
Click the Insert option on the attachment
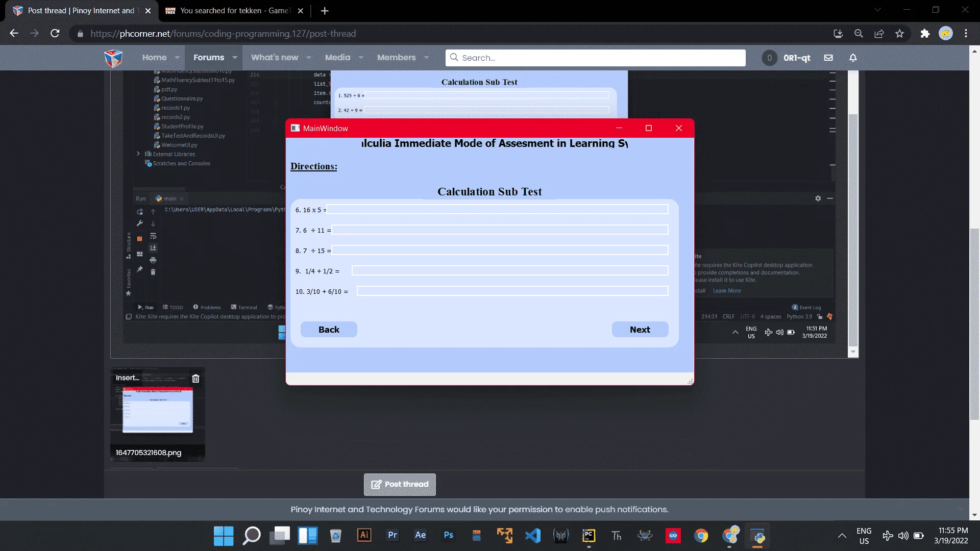[127, 378]
